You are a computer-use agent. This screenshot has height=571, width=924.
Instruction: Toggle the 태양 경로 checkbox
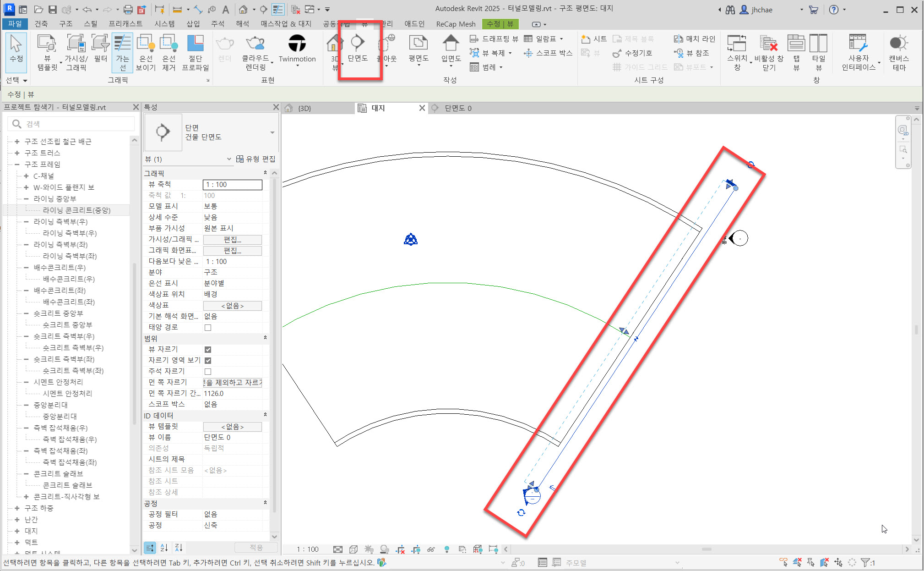click(x=208, y=328)
